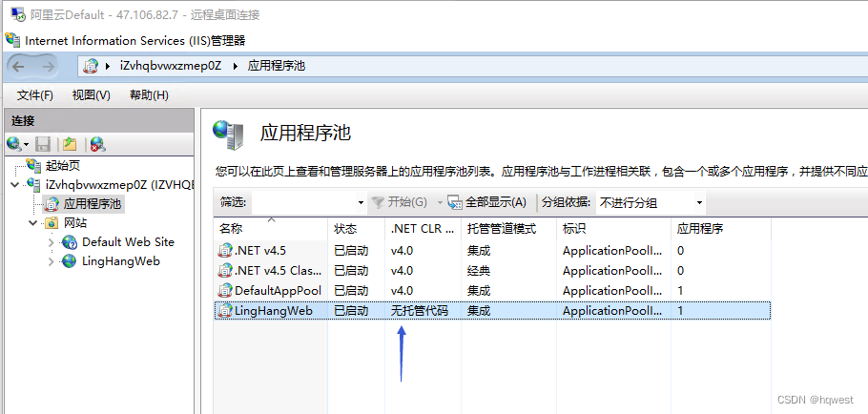Open the dropdown arrow beside Create Connection icon
The image size is (868, 414).
pyautogui.click(x=26, y=145)
